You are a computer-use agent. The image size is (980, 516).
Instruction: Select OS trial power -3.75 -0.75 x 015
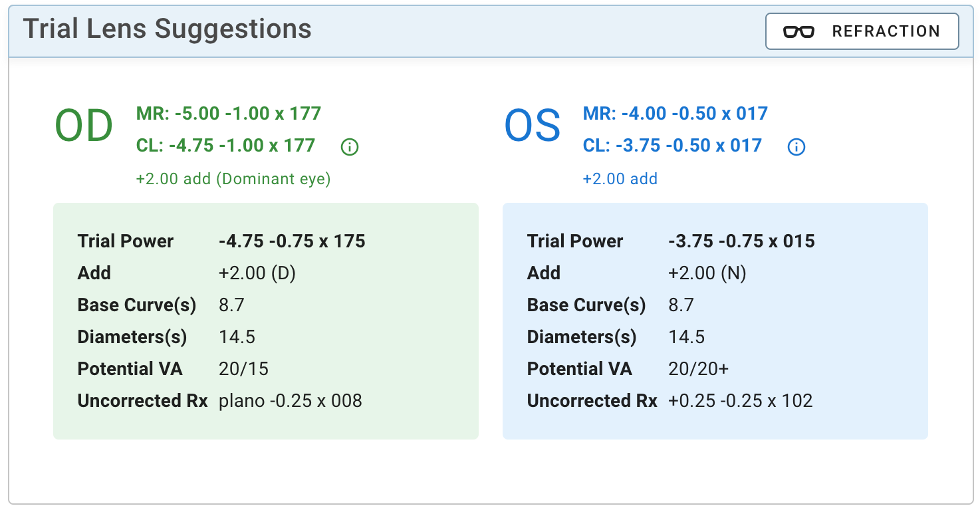pos(741,241)
